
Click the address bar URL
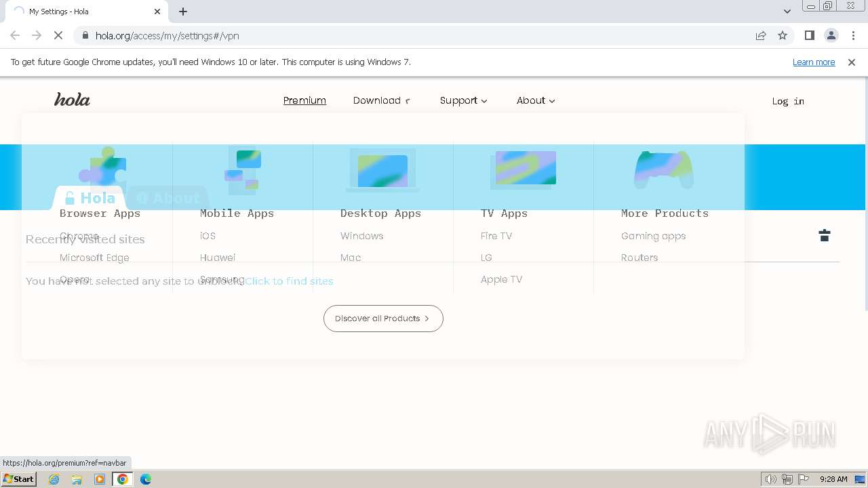167,36
